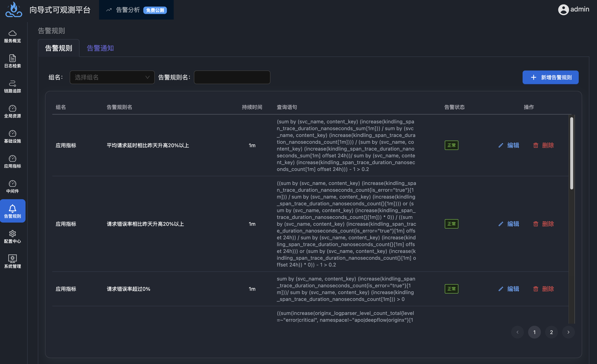Click trash icon for 请求错误率相比昨天 rule
The width and height of the screenshot is (597, 364).
(x=536, y=224)
